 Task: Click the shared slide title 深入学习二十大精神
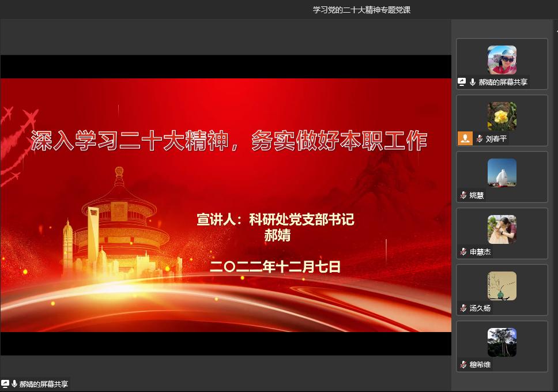point(229,141)
